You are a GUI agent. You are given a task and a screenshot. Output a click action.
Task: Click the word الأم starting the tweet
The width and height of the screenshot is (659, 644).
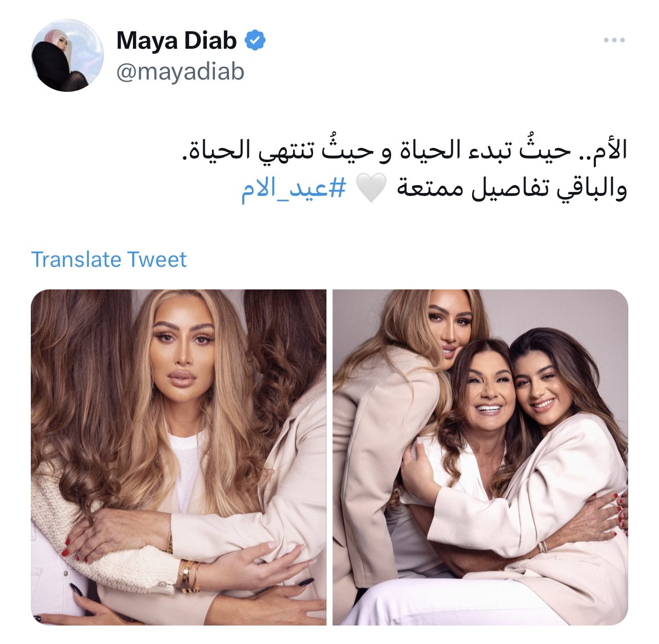610,150
